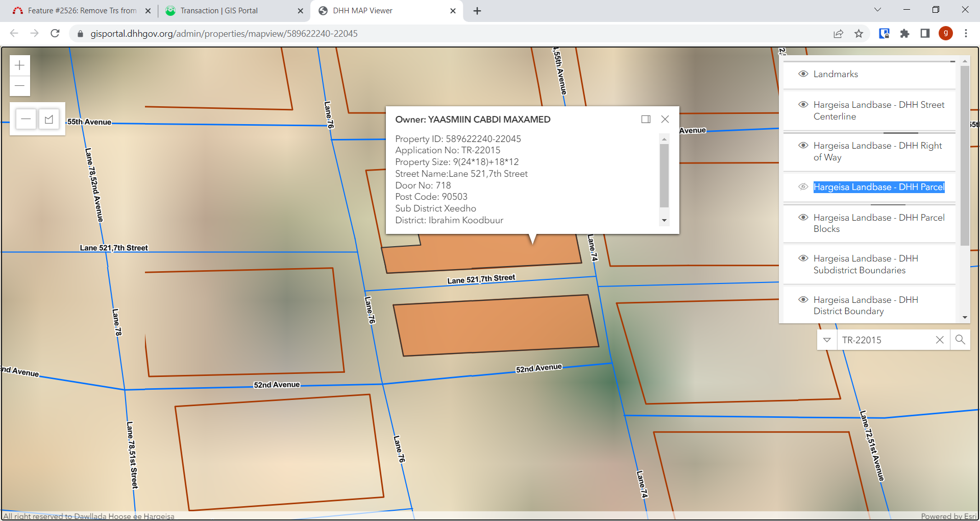
Task: Bookmark this page with star
Action: coord(859,34)
